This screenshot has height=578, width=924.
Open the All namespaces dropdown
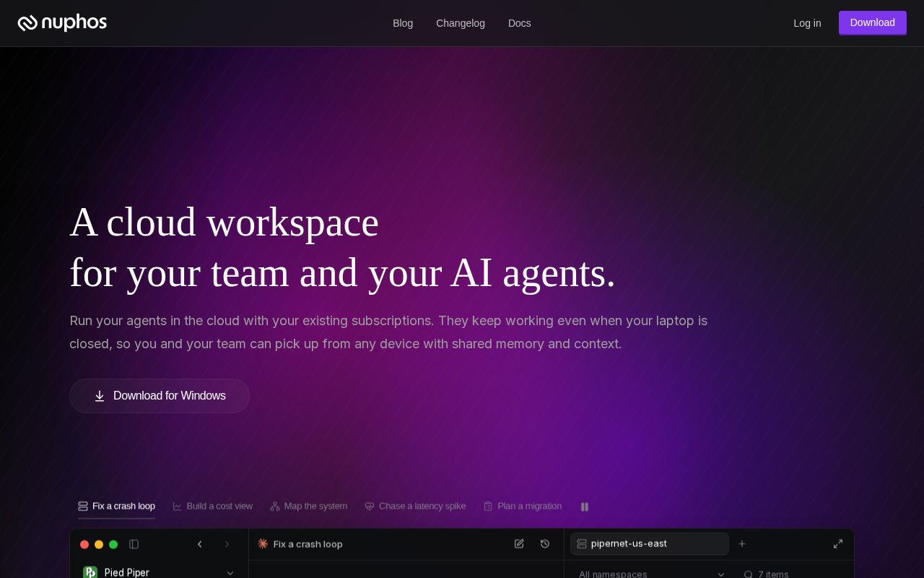click(x=651, y=574)
